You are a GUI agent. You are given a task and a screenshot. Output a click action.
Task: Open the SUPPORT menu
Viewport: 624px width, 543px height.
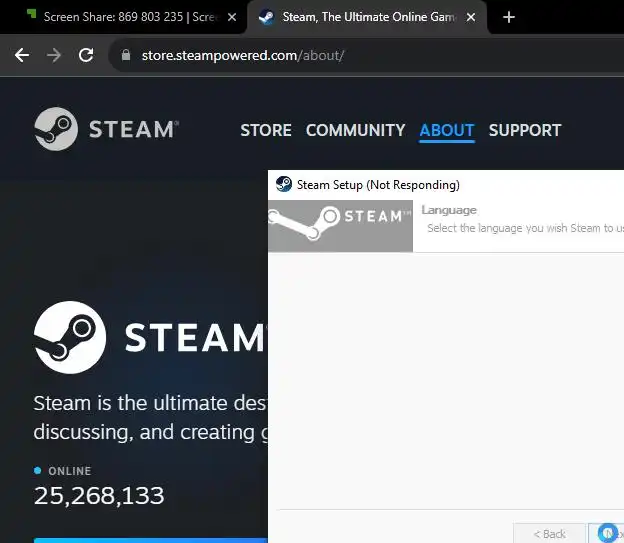pyautogui.click(x=525, y=130)
